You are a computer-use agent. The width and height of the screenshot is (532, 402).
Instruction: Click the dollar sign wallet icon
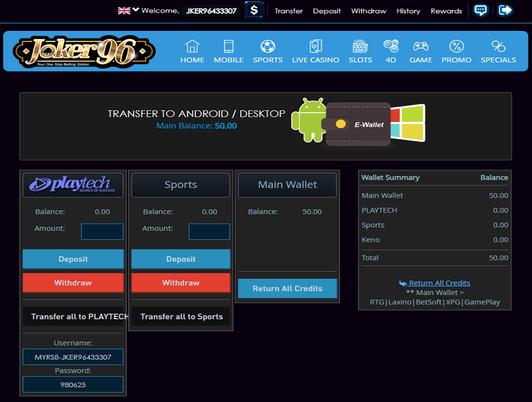click(x=254, y=10)
